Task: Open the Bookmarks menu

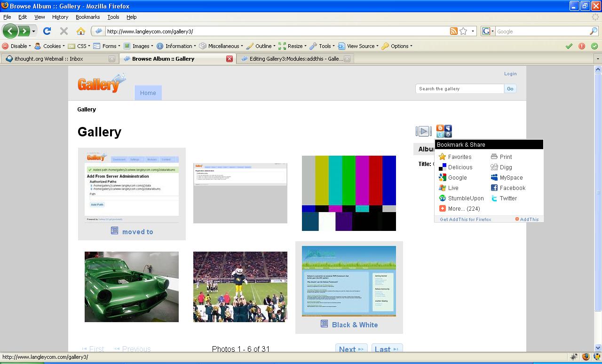Action: [87, 17]
